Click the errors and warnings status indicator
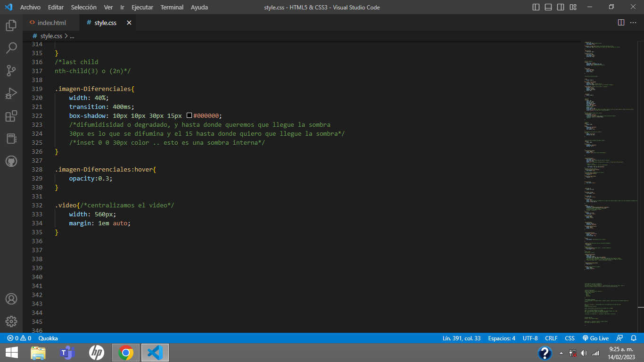Viewport: 644px width, 362px height. pyautogui.click(x=19, y=338)
